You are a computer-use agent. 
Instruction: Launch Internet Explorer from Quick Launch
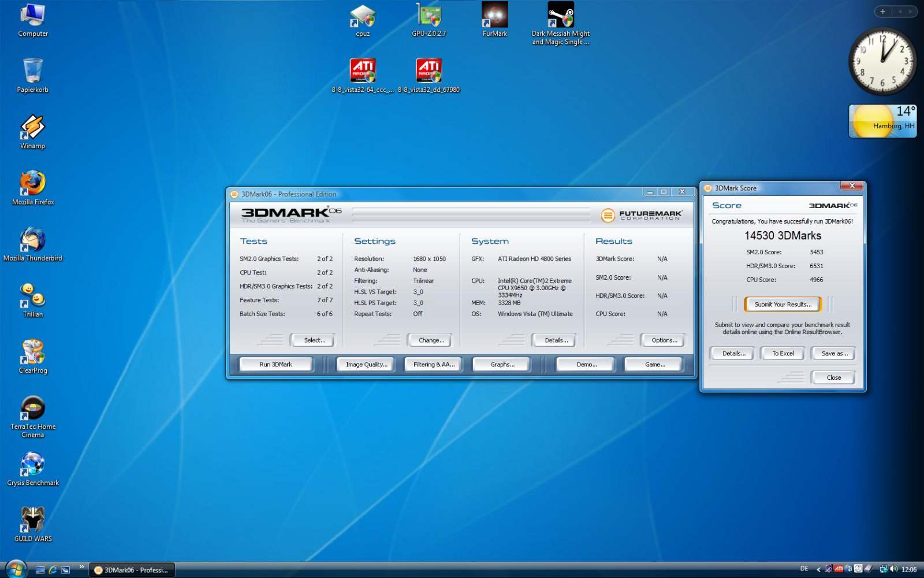53,570
